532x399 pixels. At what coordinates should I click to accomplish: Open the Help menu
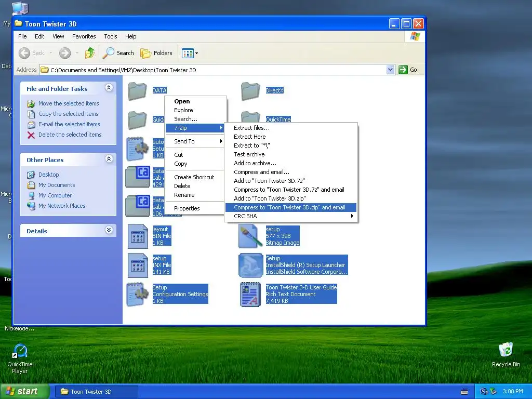(130, 36)
